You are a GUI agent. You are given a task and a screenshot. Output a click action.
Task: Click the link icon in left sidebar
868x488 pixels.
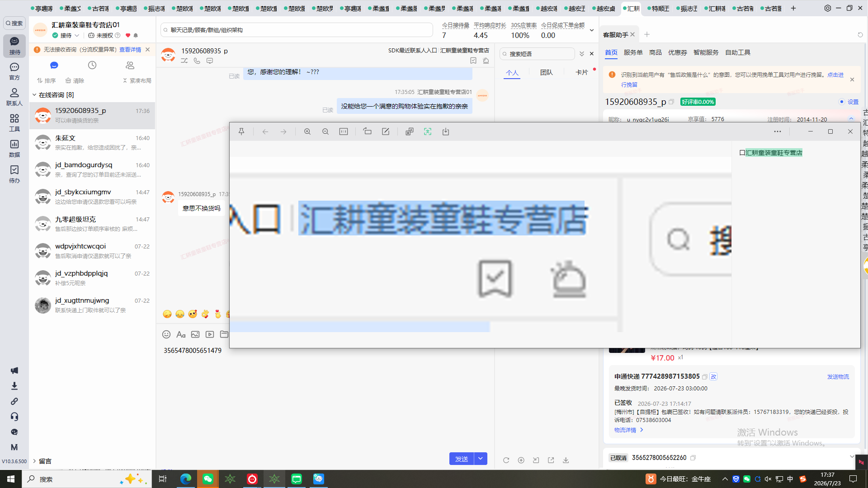tap(14, 401)
